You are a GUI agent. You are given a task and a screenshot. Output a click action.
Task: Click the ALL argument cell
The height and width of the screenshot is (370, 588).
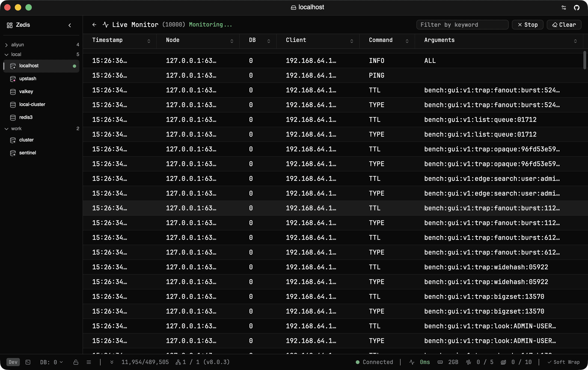point(430,61)
